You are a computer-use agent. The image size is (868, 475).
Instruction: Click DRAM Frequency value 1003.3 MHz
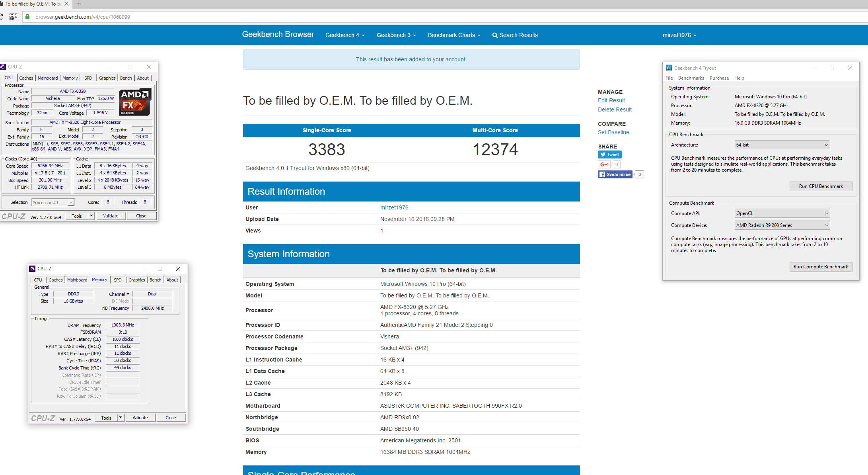[x=123, y=325]
